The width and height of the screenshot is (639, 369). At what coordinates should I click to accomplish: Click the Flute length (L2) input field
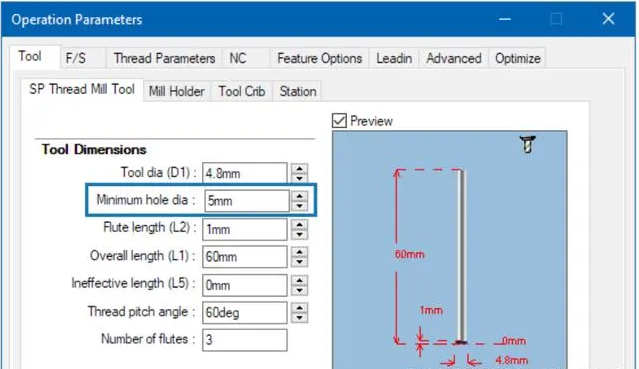245,229
